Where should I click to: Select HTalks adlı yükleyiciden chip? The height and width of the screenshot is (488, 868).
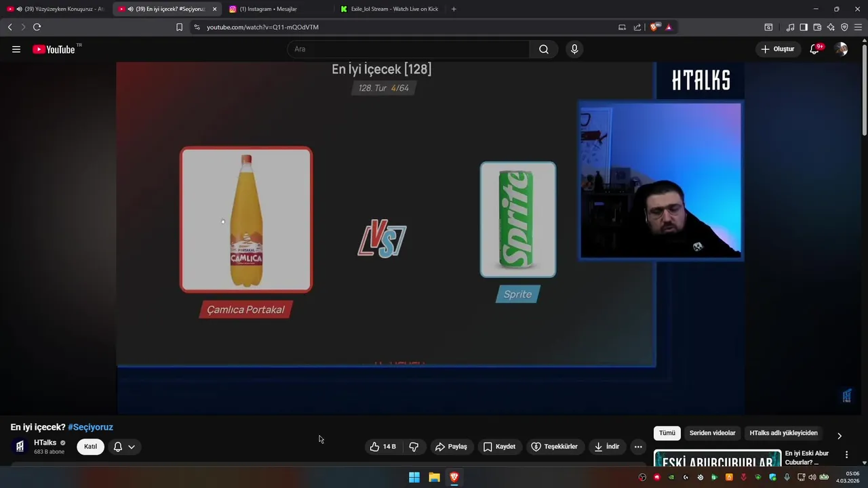(783, 433)
